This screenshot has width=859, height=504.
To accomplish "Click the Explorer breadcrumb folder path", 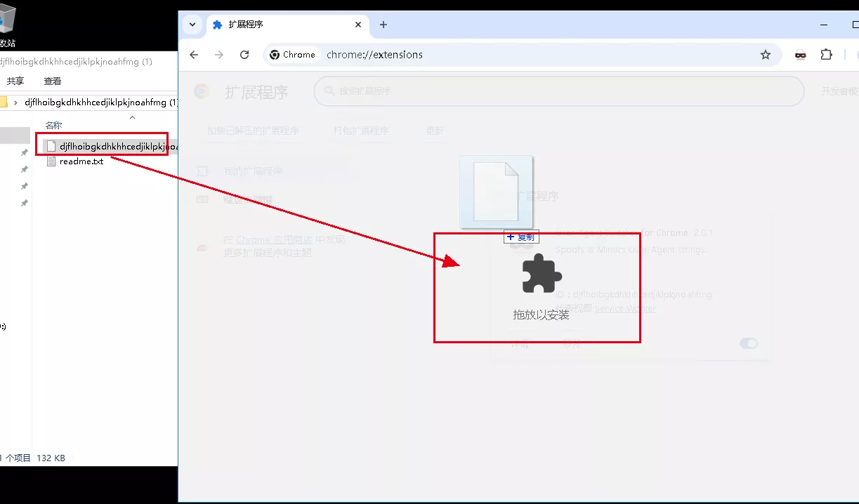I will tap(101, 102).
